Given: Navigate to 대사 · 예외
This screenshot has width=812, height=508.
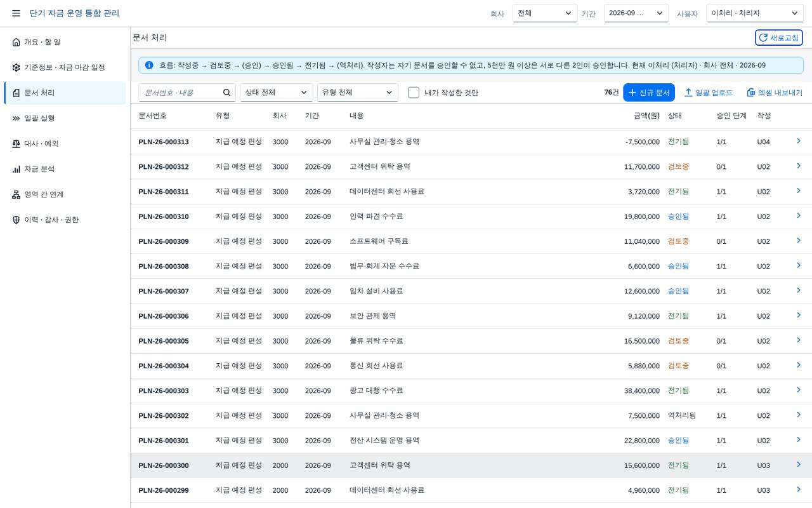Looking at the screenshot, I should tap(65, 144).
